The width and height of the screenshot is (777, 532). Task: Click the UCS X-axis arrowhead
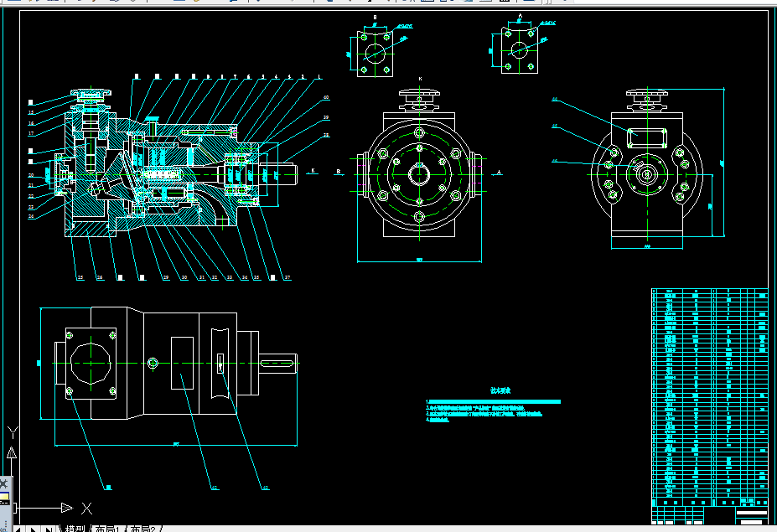67,508
